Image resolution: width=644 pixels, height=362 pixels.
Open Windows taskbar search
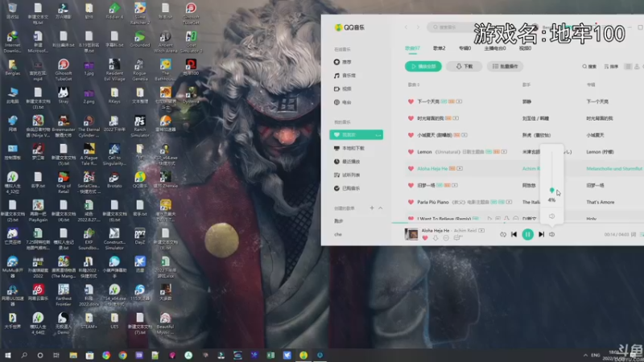(24, 355)
